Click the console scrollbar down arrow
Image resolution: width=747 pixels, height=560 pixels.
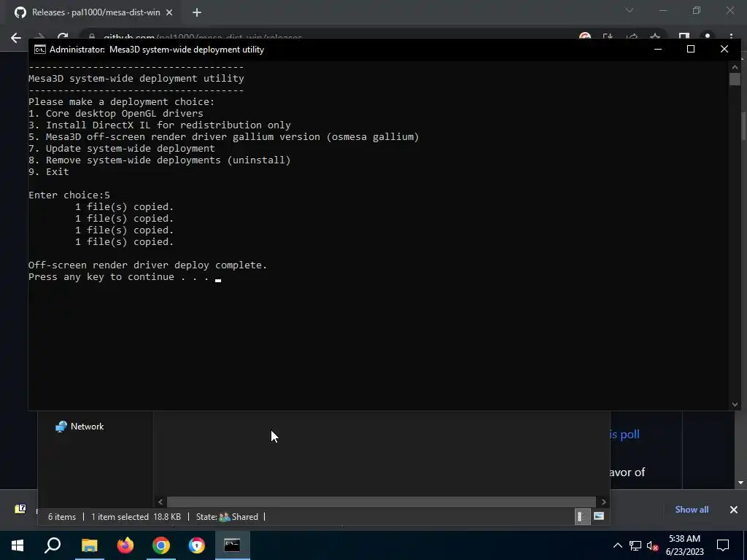pos(735,404)
